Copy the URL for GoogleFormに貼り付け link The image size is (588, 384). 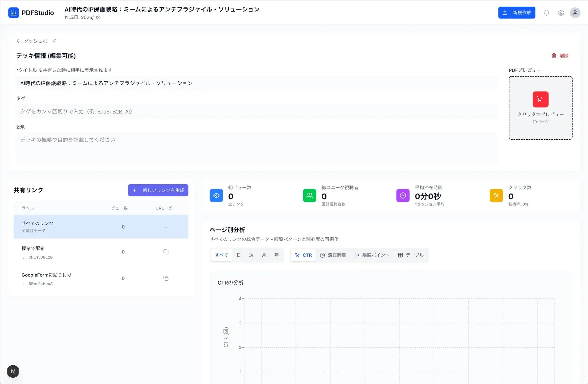pos(166,278)
